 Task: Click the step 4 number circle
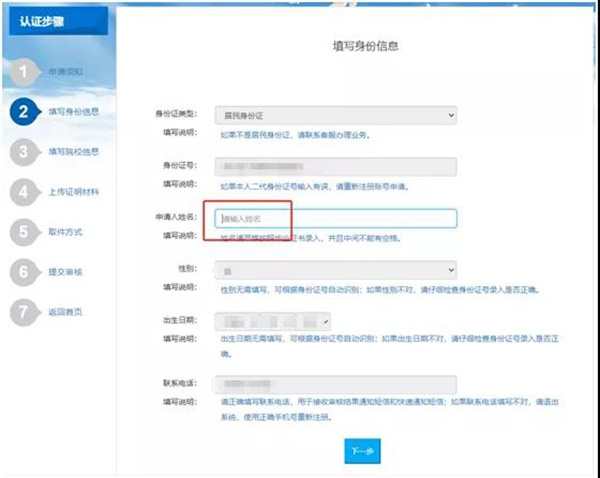(x=23, y=192)
